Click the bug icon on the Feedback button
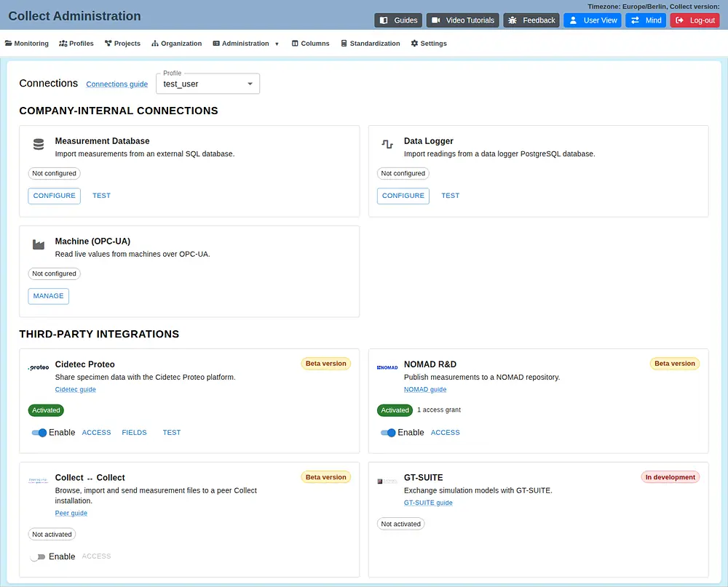Screen dimensions: 728x587 (512, 20)
